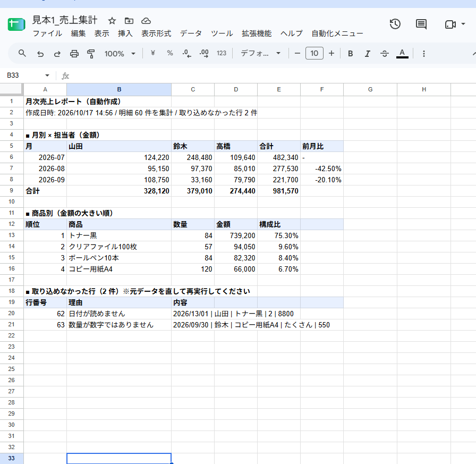Screen dimensions: 476x464
Task: Select row 9 header
Action: (x=12, y=191)
